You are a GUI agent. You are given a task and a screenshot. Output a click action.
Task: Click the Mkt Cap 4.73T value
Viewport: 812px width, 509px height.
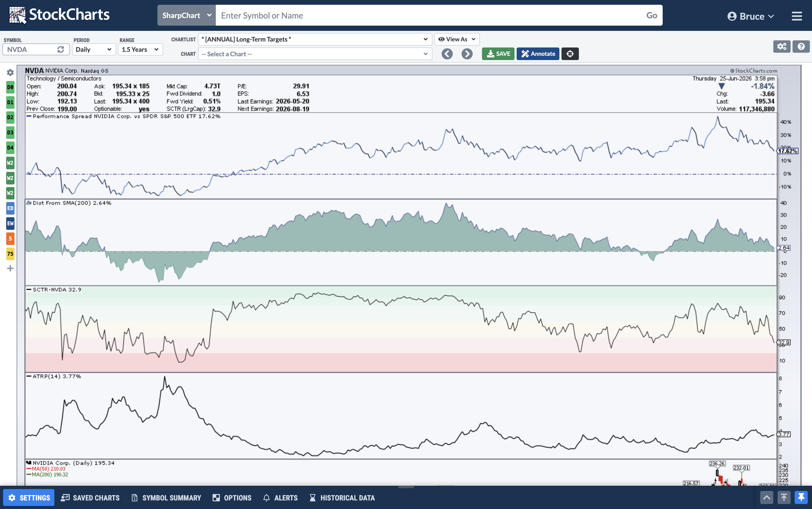pyautogui.click(x=212, y=86)
